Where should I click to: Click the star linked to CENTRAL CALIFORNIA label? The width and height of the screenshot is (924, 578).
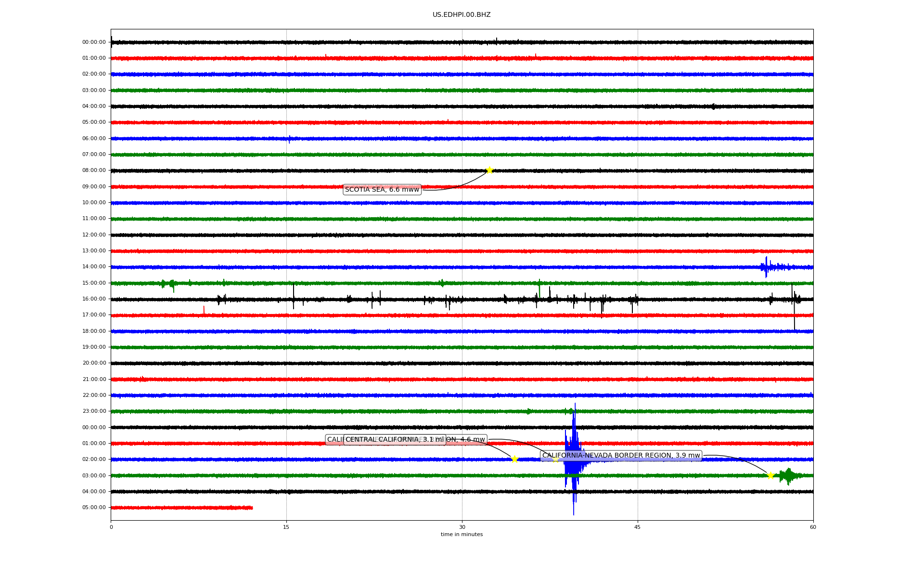pyautogui.click(x=514, y=459)
